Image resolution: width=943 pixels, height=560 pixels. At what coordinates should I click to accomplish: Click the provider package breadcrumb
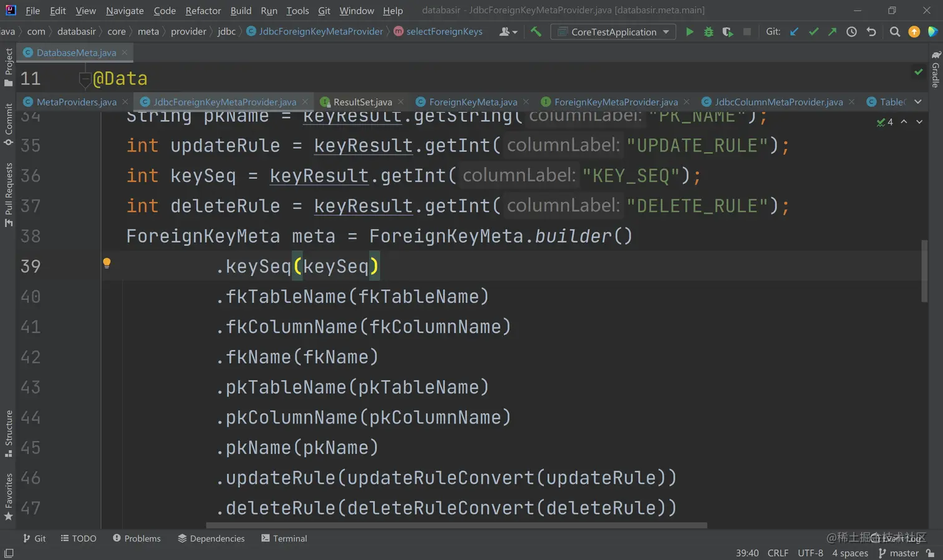click(188, 31)
